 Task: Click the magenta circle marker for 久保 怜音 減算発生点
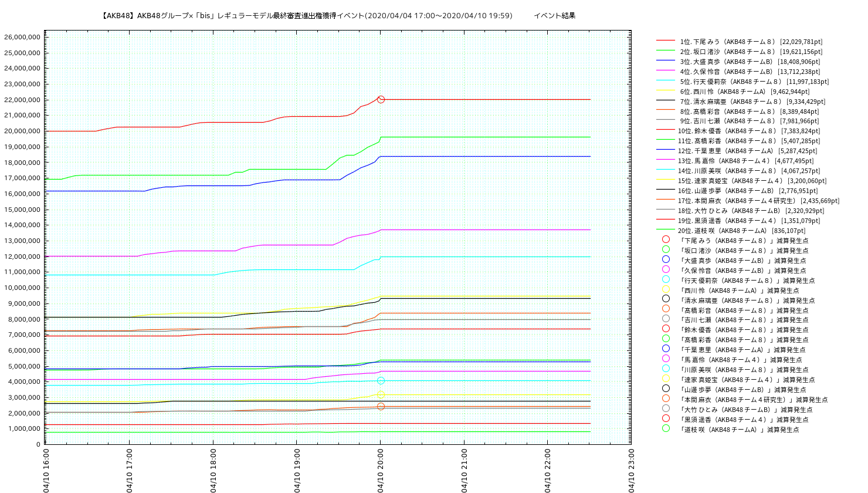666,269
